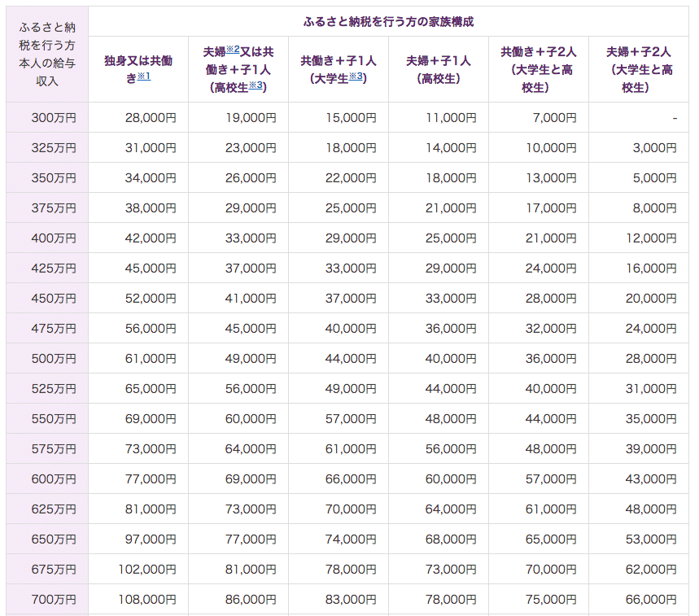The width and height of the screenshot is (699, 616).
Task: Select 102,000円 in the 675万円 row
Action: 147,569
